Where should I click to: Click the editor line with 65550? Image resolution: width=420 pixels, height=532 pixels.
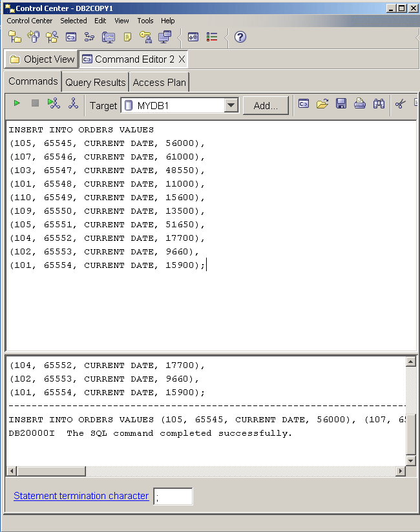pos(107,211)
